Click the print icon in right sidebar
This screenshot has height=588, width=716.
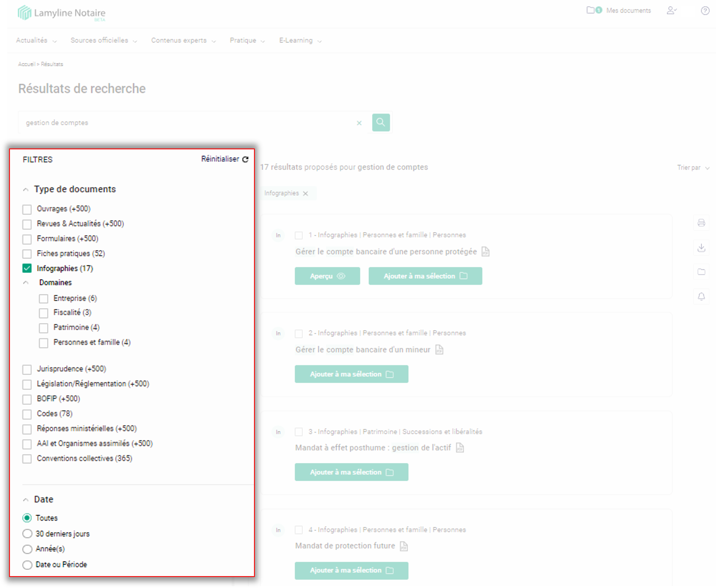point(701,223)
